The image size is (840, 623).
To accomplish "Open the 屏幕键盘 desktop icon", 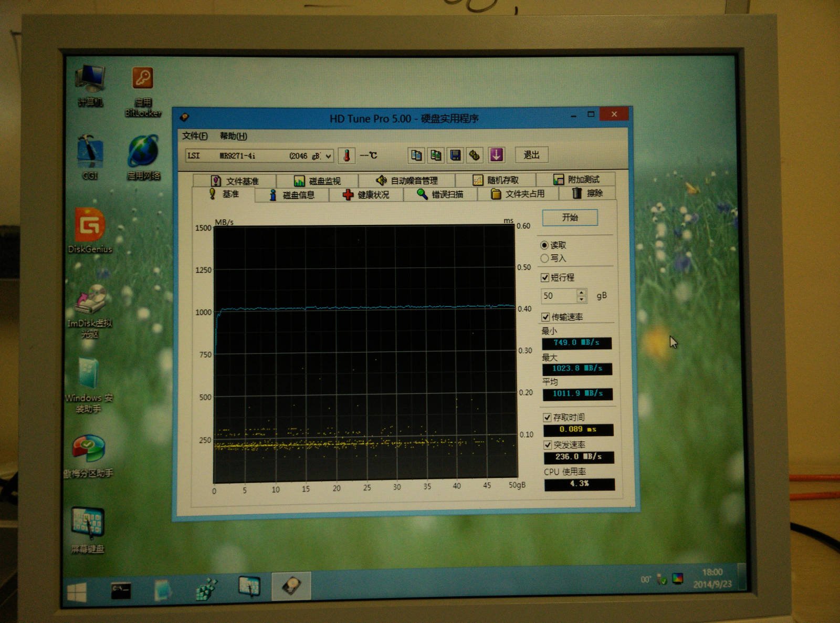I will tap(88, 530).
